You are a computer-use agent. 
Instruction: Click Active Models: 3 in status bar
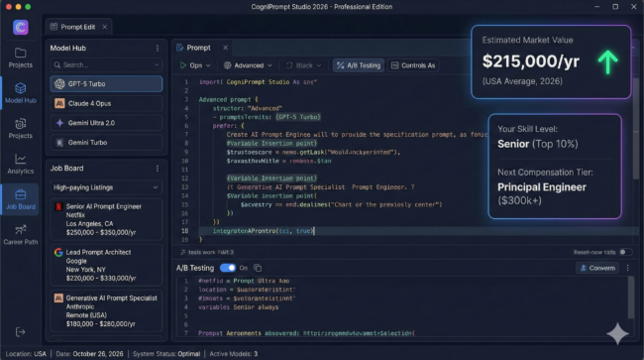coord(233,354)
